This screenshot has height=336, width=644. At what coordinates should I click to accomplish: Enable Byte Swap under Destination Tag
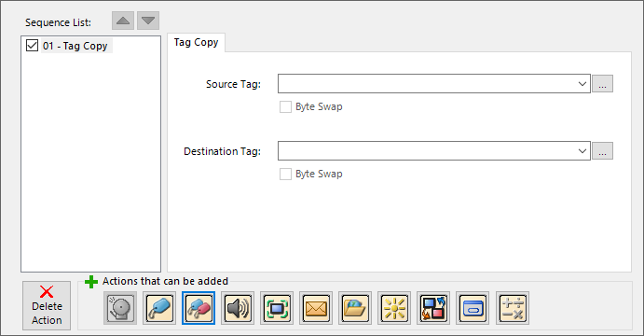(x=285, y=174)
